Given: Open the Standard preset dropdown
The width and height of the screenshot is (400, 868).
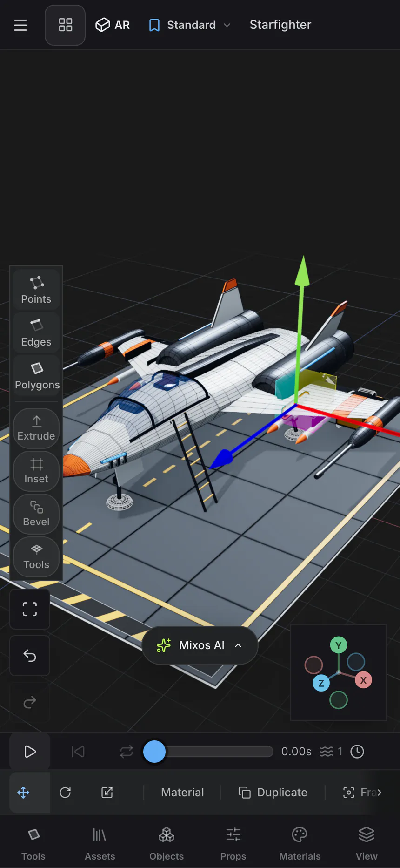Looking at the screenshot, I should [190, 25].
